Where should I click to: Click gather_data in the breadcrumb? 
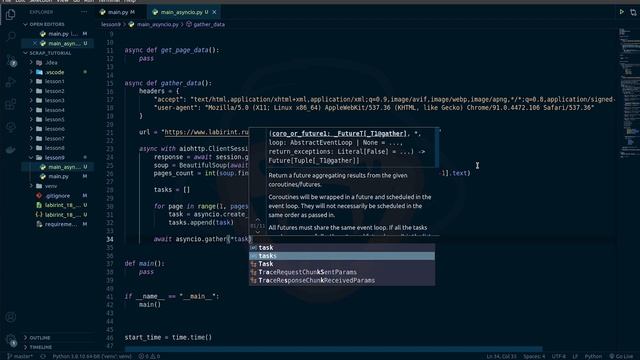(x=209, y=24)
